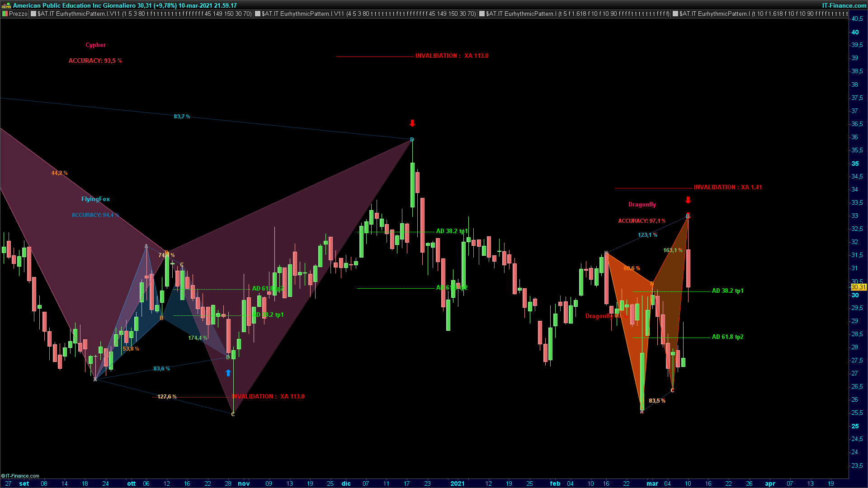Click first EurhythmicPattern.I.V11 indicator gray square

click(x=33, y=14)
